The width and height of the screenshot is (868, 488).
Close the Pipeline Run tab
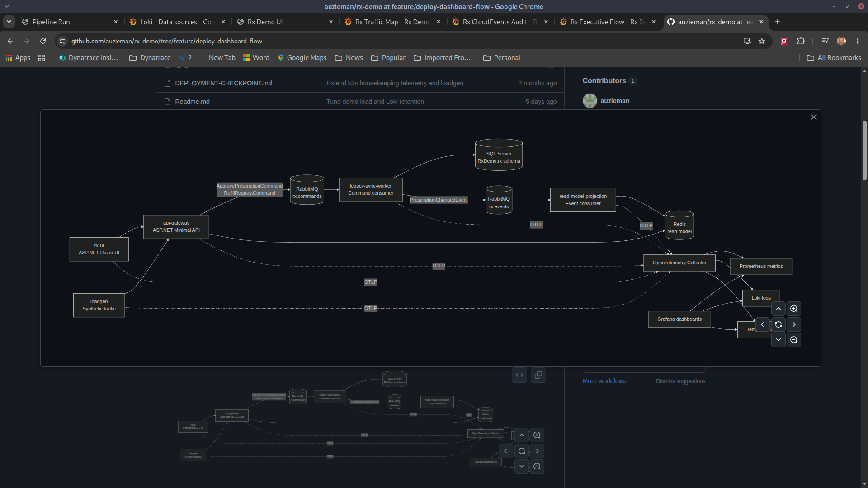116,22
